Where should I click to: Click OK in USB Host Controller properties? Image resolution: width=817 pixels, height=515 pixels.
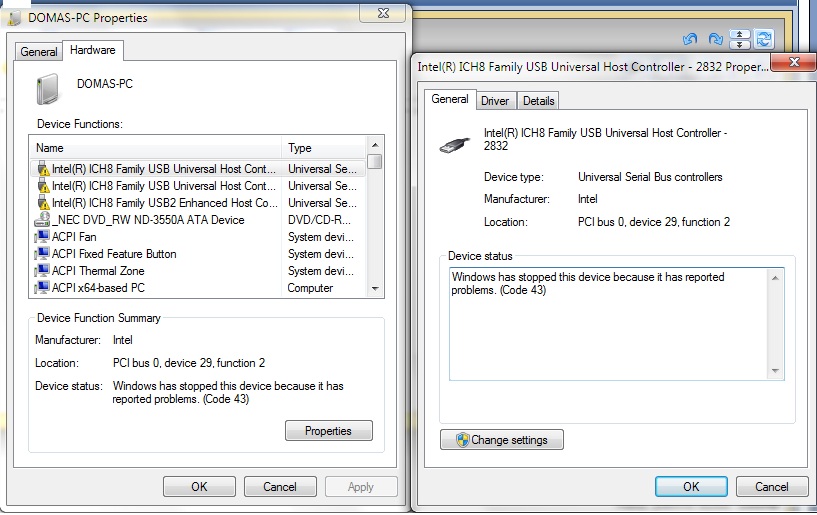click(x=691, y=486)
